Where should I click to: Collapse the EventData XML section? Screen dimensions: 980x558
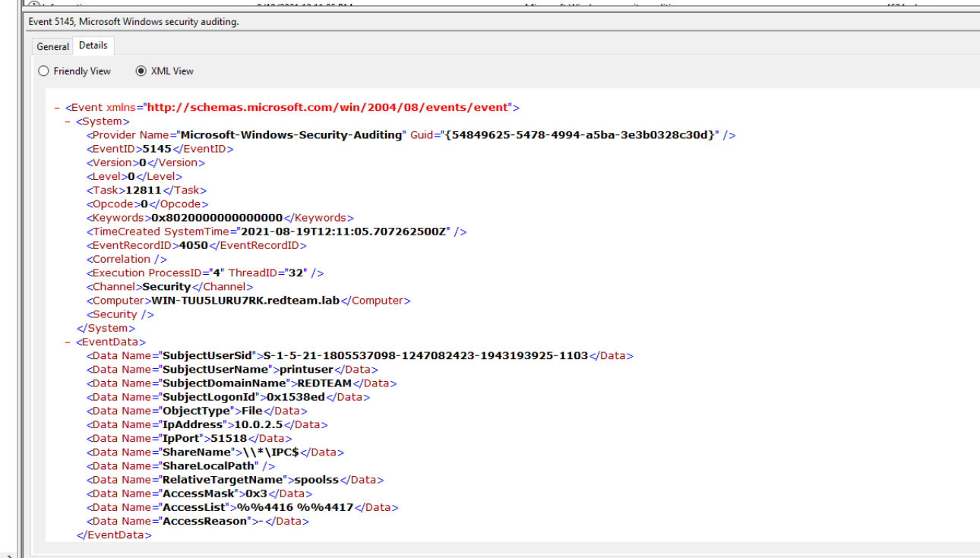click(x=68, y=342)
